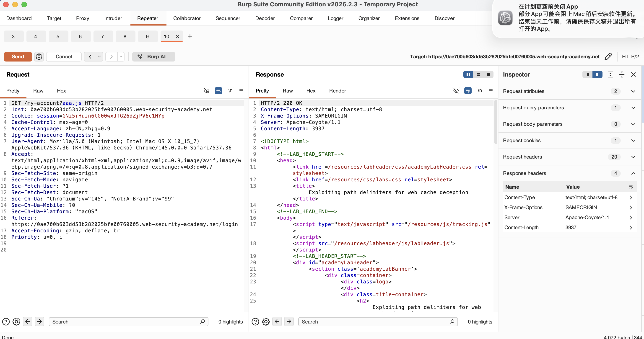Image resolution: width=644 pixels, height=339 pixels.
Task: Switch to the Decoder tab
Action: 265,18
